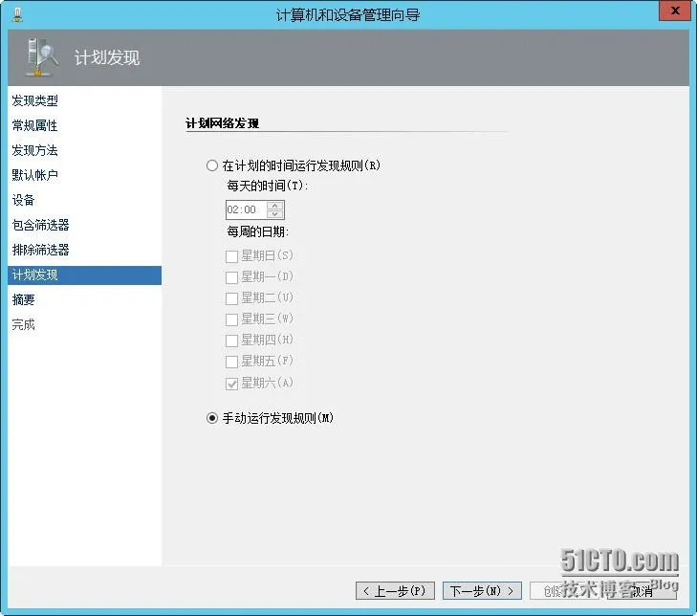Click the 下一步 next button
The width and height of the screenshot is (697, 616).
[482, 590]
